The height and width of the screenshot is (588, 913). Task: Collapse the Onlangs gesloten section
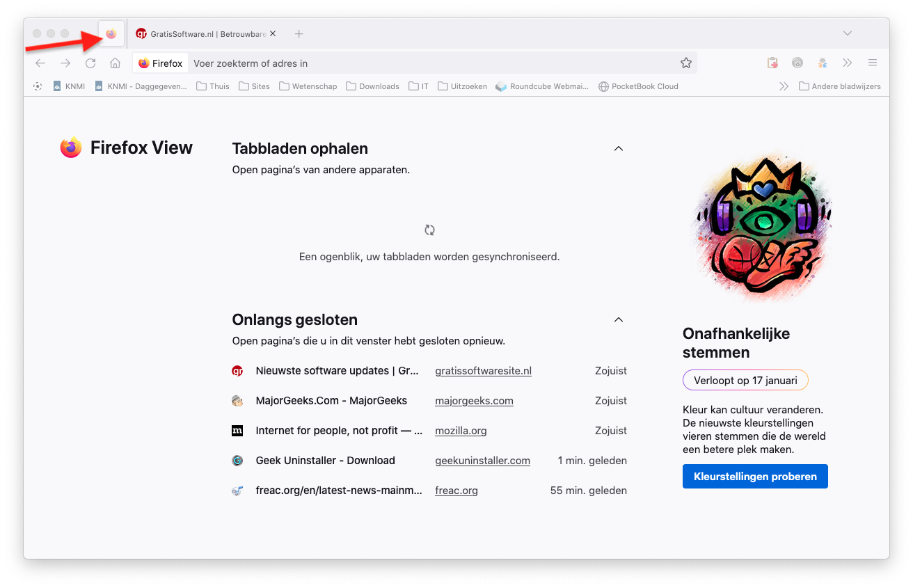[x=618, y=320]
